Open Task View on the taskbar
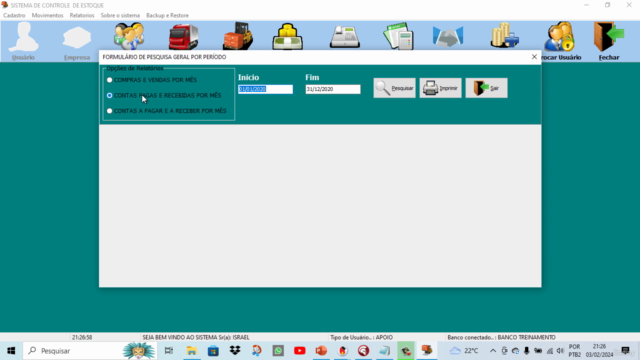This screenshot has width=640, height=360. click(x=169, y=351)
